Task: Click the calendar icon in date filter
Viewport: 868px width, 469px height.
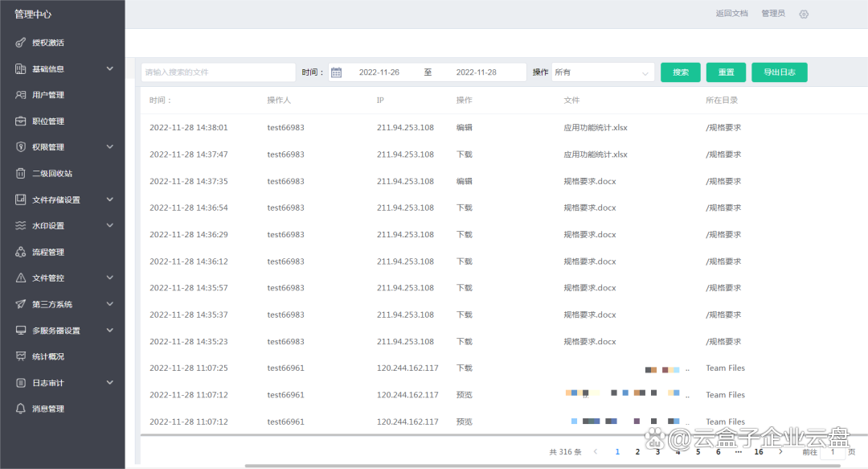Action: tap(337, 72)
